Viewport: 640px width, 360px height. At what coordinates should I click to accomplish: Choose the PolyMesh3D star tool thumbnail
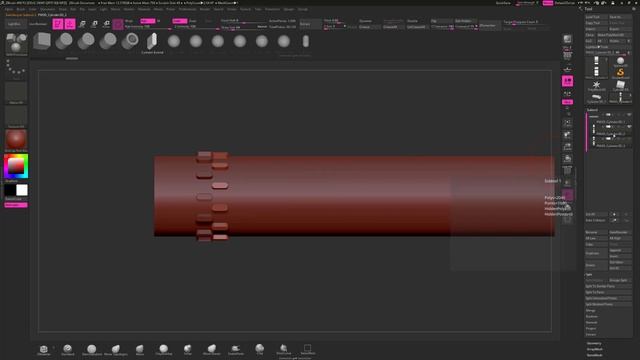pos(596,85)
